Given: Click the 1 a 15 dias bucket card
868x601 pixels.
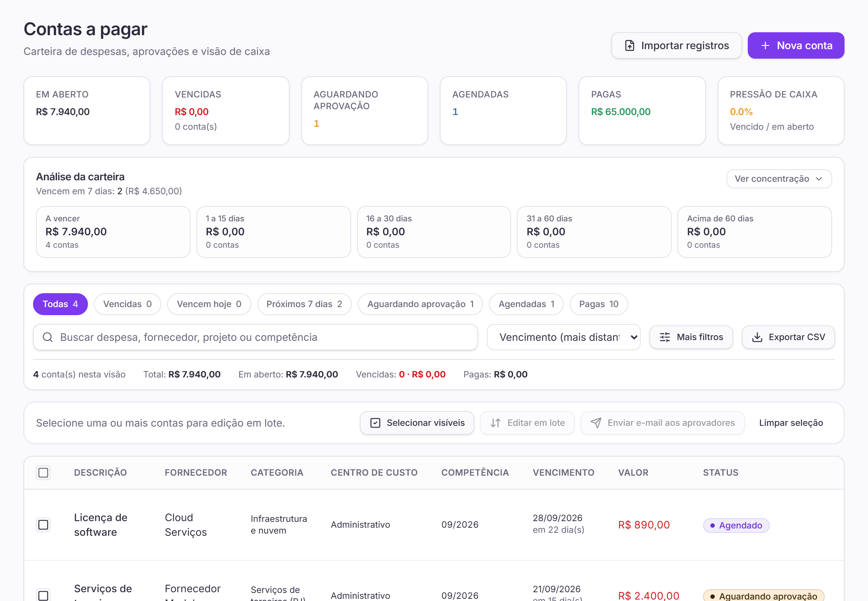Looking at the screenshot, I should coord(273,232).
